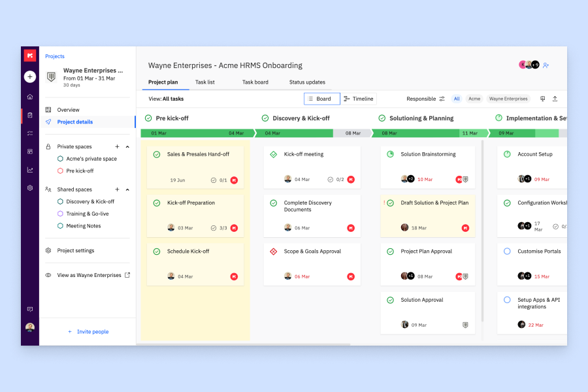Open Acme's private space

(x=91, y=159)
